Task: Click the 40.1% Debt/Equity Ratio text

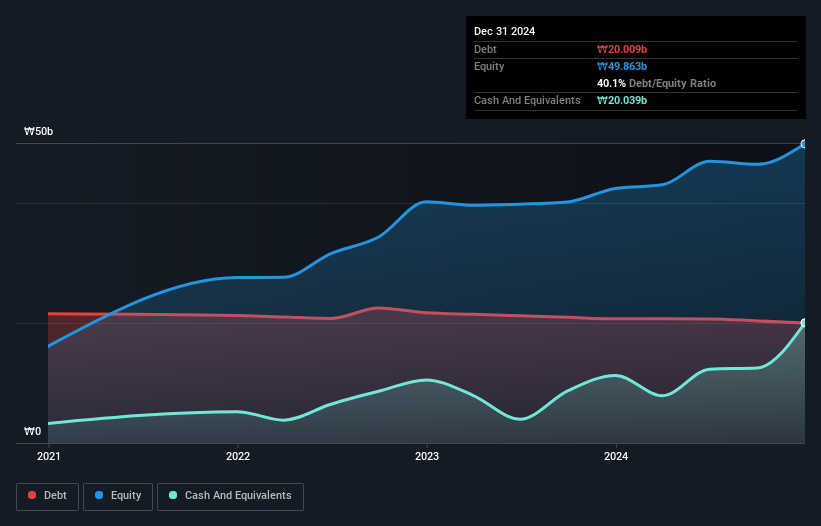Action: [x=656, y=83]
